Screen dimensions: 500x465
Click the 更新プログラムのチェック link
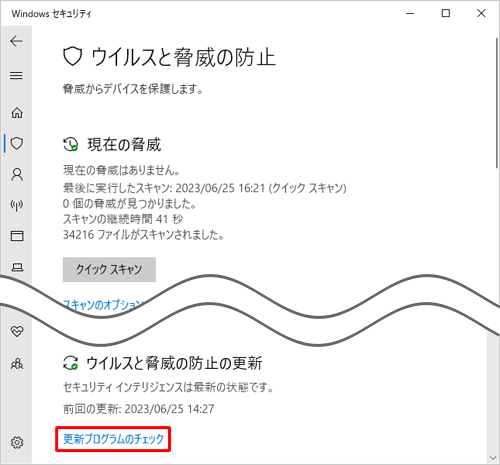[113, 439]
